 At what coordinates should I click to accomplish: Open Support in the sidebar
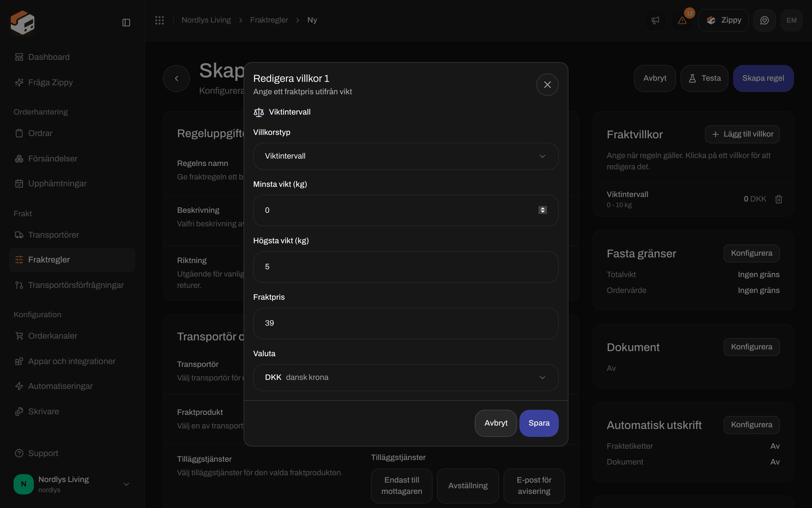coord(72,453)
